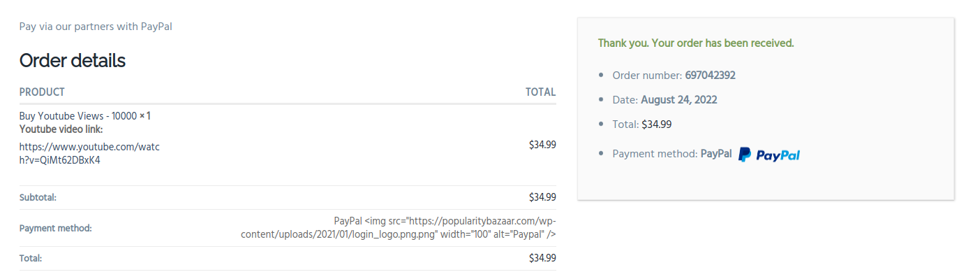Click the YouTube video URL text
Image resolution: width=980 pixels, height=279 pixels.
point(89,154)
